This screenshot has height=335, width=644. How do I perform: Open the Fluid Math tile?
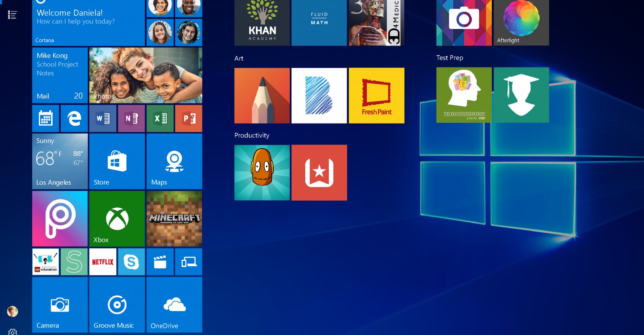(x=319, y=23)
